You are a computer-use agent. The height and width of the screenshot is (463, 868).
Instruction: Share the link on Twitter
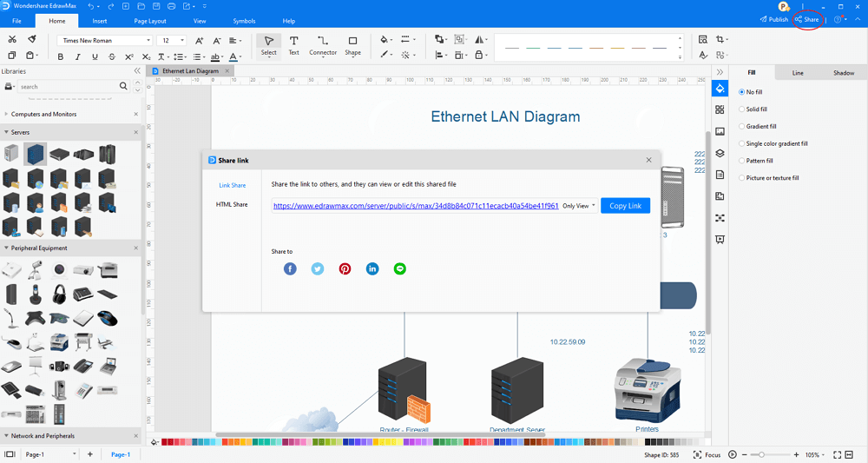(x=317, y=268)
